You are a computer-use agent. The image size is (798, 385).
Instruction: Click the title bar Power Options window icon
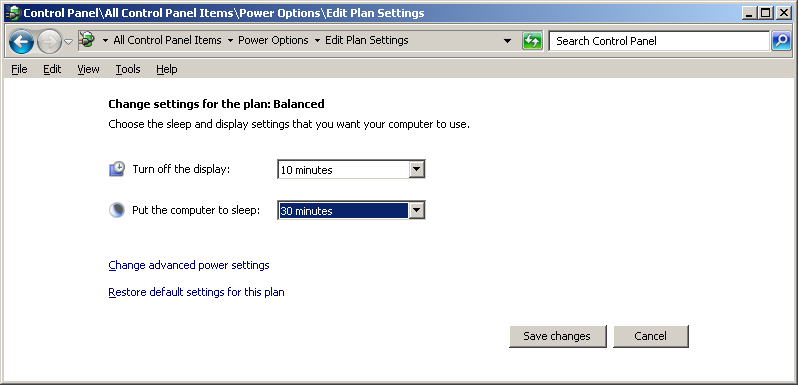click(x=13, y=13)
